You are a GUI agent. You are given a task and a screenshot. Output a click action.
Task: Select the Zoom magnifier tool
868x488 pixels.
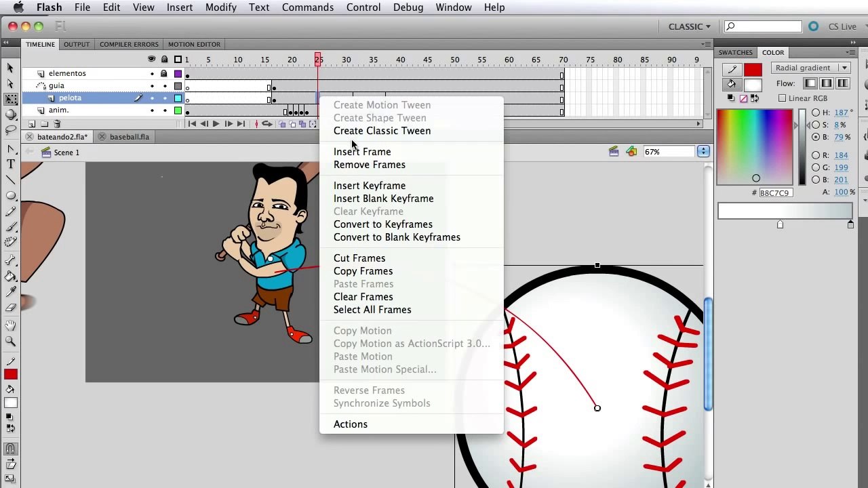point(10,342)
